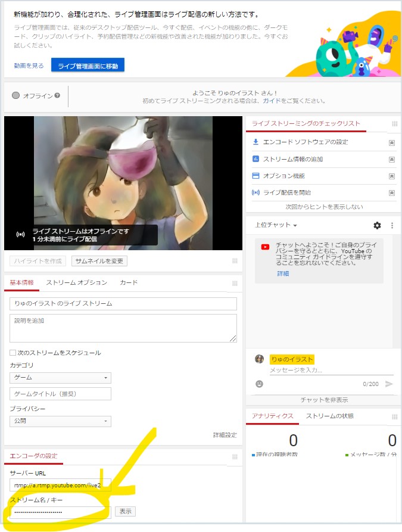
Task: Click the chat user avatar
Action: [259, 359]
